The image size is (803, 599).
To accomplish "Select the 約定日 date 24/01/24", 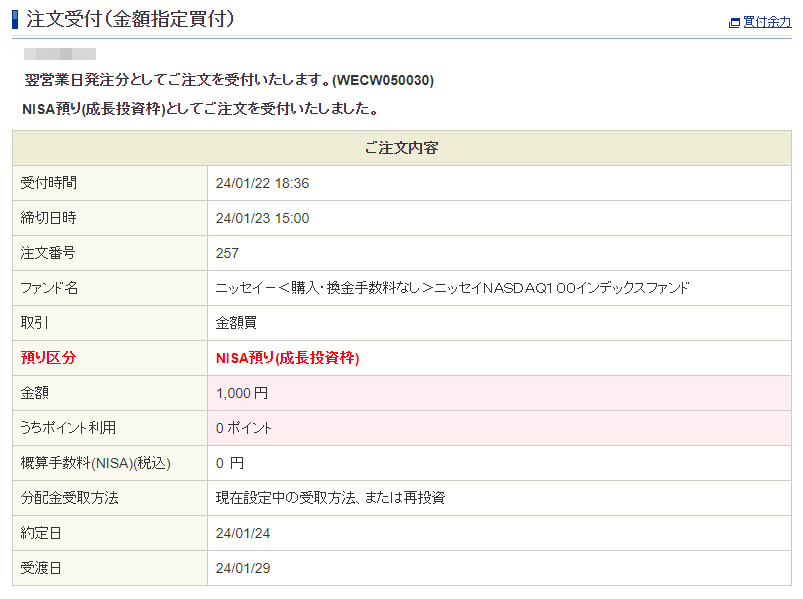I will (243, 533).
